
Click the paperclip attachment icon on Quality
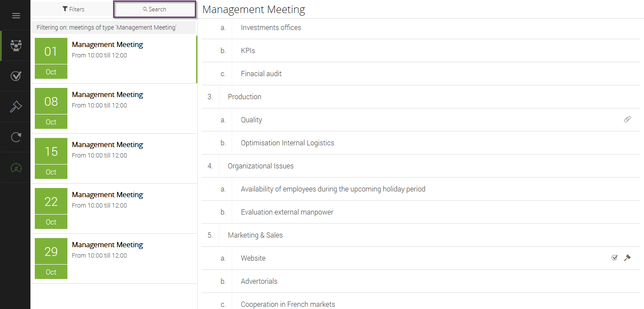[x=627, y=119]
